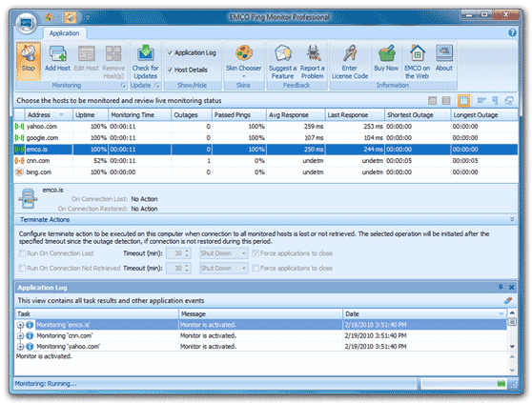Expand the Monitoring 'yahoo.com' log entry
The width and height of the screenshot is (532, 403).
point(20,347)
